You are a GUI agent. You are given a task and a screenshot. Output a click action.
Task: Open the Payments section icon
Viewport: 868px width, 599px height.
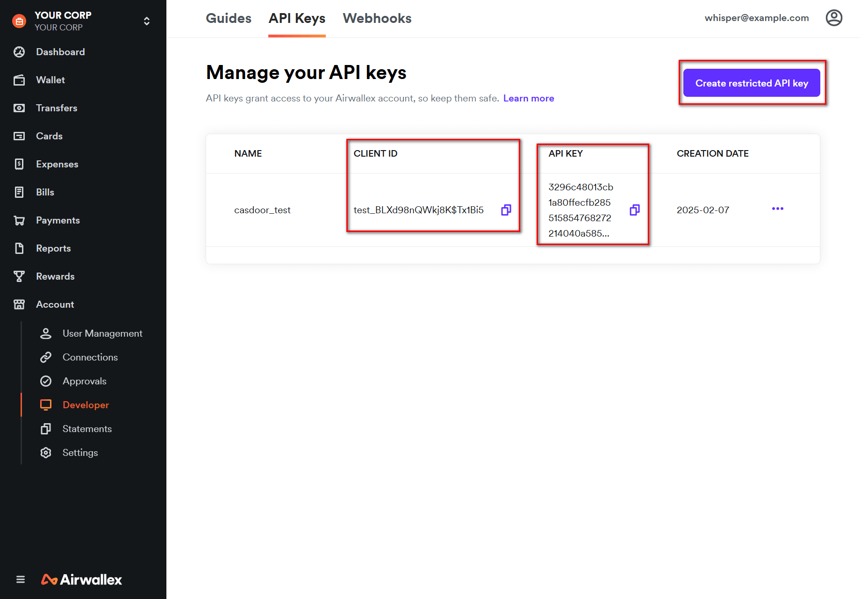tap(19, 220)
